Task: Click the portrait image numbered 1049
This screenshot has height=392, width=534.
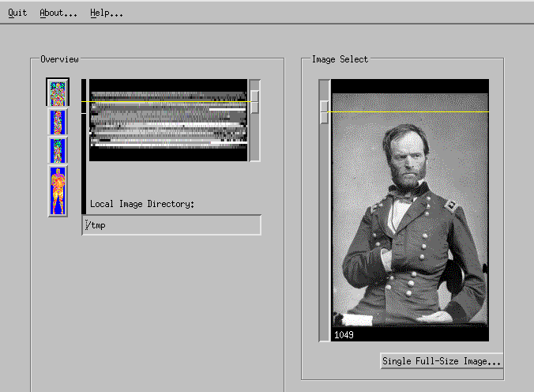Action: point(410,210)
